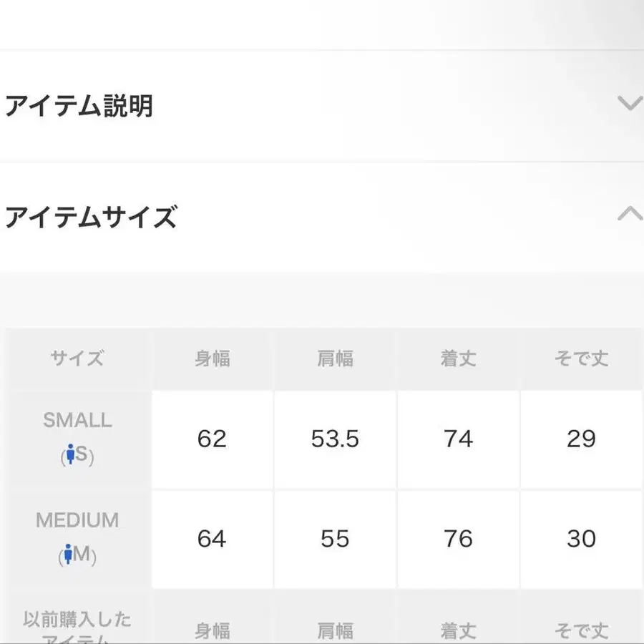Click the 肩幅 column header in top row
Screen dimensions: 644x644
pos(335,358)
